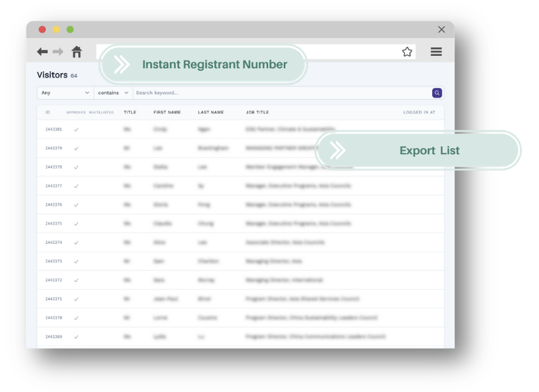
Task: Click the browser forward arrow
Action: [x=58, y=52]
